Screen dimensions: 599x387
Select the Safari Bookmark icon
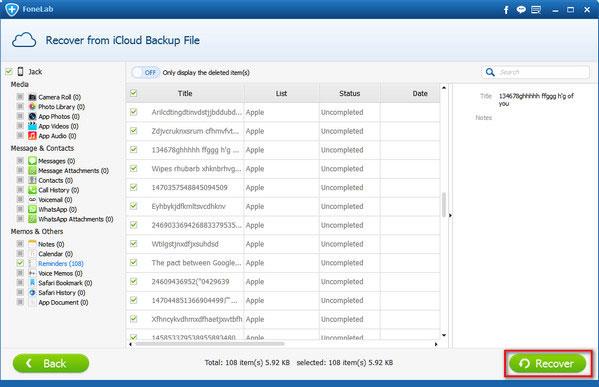tap(32, 283)
